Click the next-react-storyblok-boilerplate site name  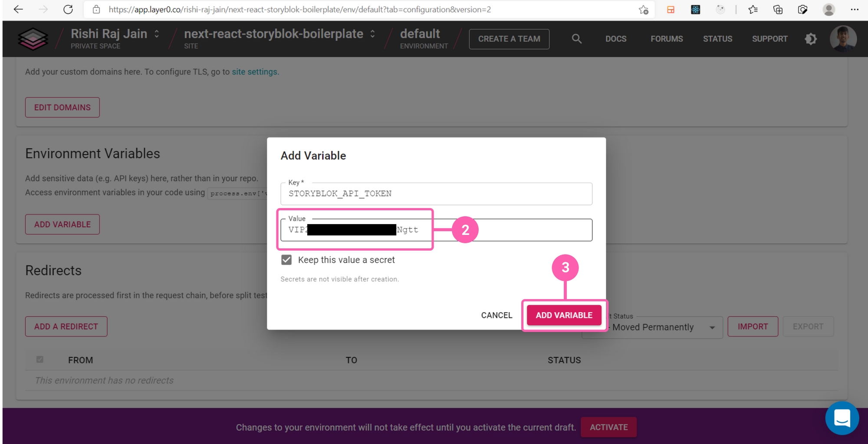[x=273, y=34]
